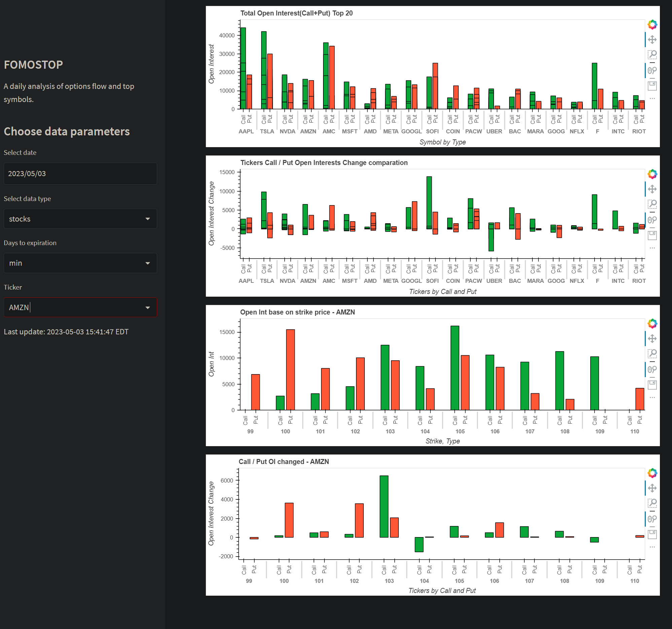Click the Select date input field
This screenshot has width=672, height=629.
pos(80,173)
